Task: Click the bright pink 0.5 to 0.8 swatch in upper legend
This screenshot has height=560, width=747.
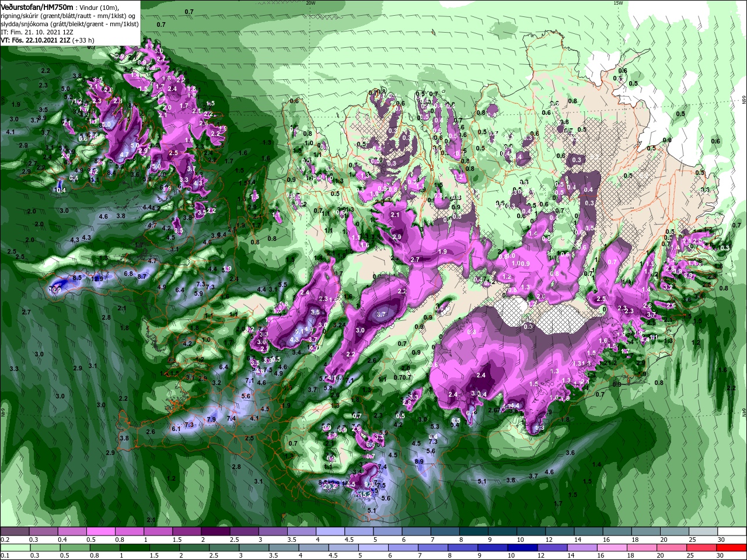Action: (100, 531)
